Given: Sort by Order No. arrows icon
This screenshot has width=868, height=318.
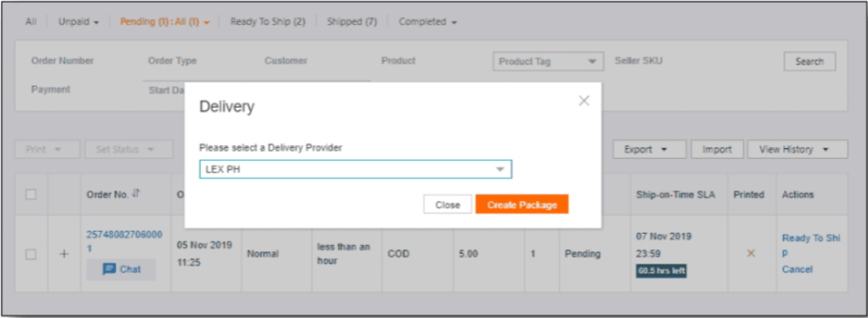Looking at the screenshot, I should 137,194.
